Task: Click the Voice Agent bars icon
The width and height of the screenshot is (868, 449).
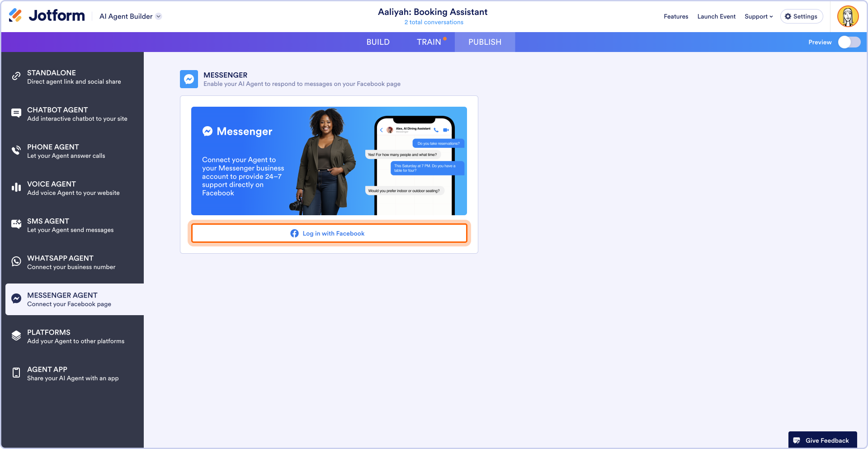Action: [16, 188]
